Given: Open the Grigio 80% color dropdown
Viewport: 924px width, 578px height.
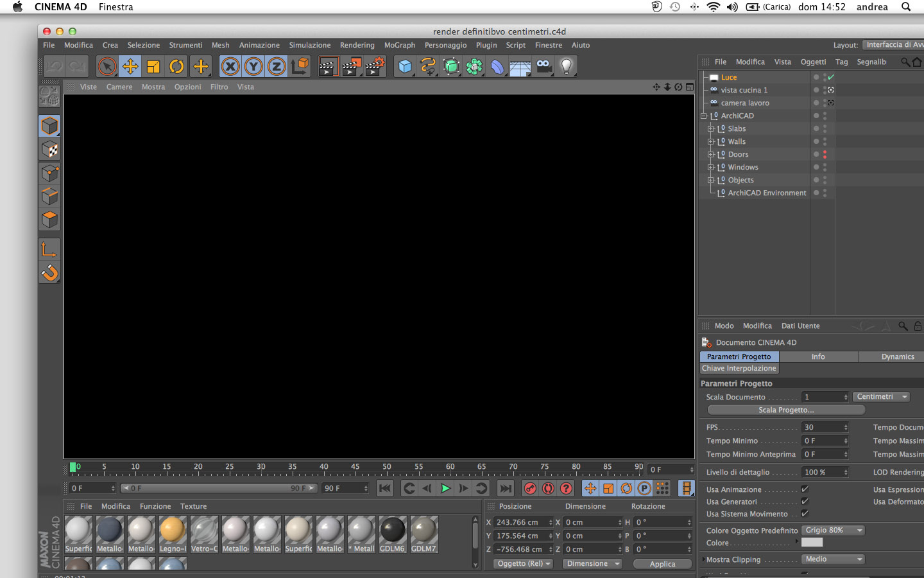Looking at the screenshot, I should pos(833,530).
